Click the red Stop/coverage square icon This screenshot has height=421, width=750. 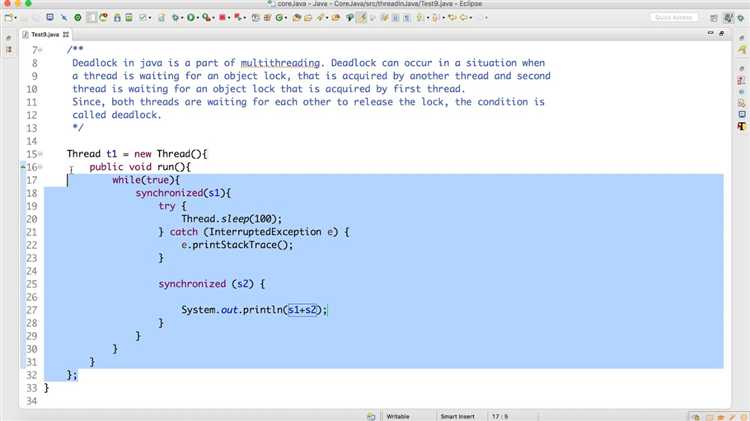point(222,18)
